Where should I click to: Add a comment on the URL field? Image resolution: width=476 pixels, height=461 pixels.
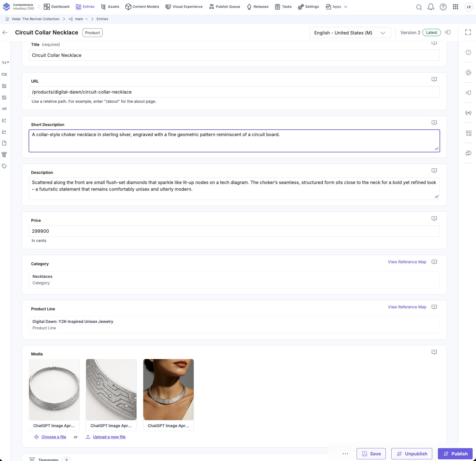tap(434, 80)
